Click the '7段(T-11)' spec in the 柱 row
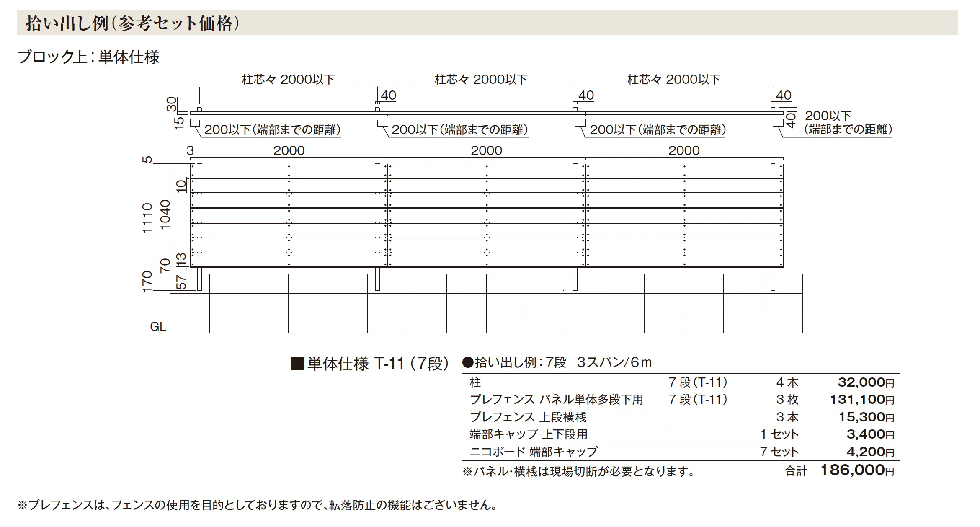980x527 pixels. coord(698,382)
